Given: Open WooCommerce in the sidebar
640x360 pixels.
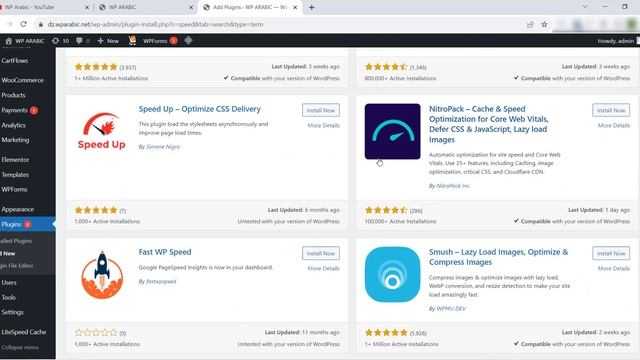Looking at the screenshot, I should (22, 80).
